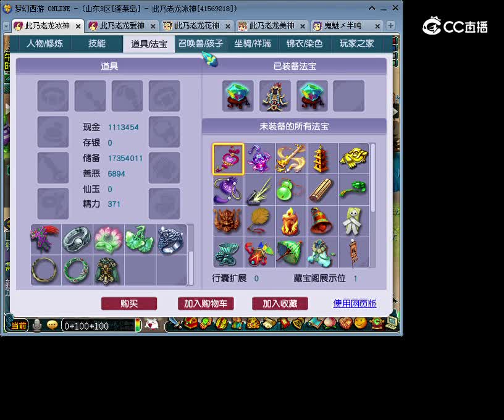This screenshot has width=504, height=420.
Task: Open the 使用网页版 link
Action: (355, 304)
